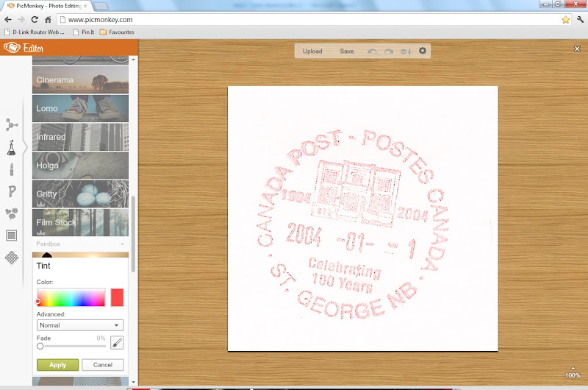Click the 100% zoom indicator
This screenshot has height=390, width=588.
click(573, 375)
